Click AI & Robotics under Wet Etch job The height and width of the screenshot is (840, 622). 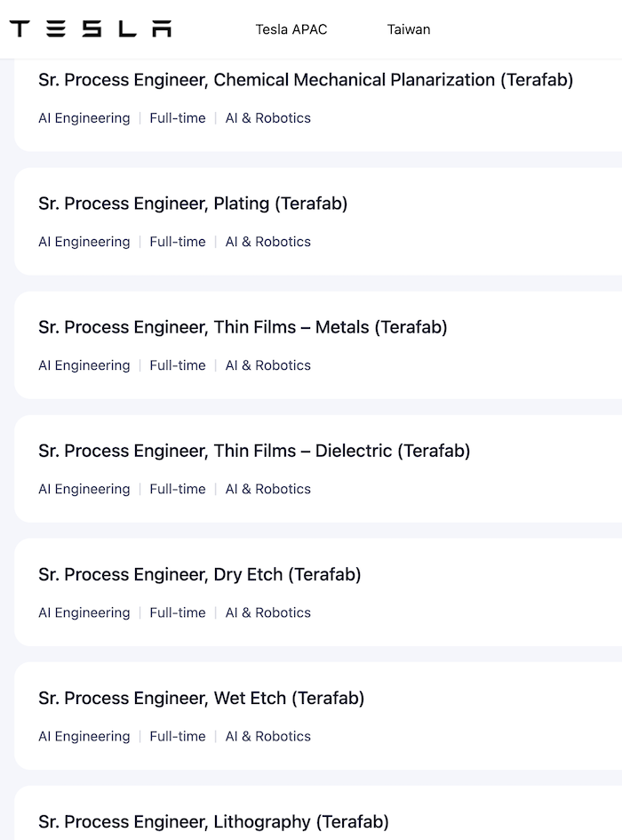click(x=268, y=736)
